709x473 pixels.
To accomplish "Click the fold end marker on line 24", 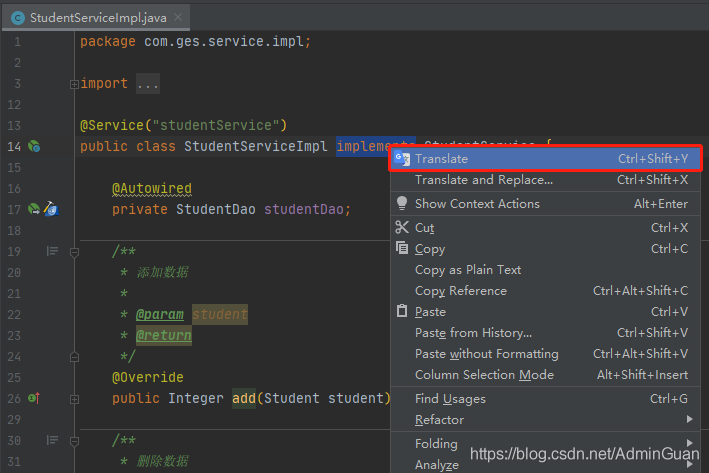I will [x=75, y=357].
